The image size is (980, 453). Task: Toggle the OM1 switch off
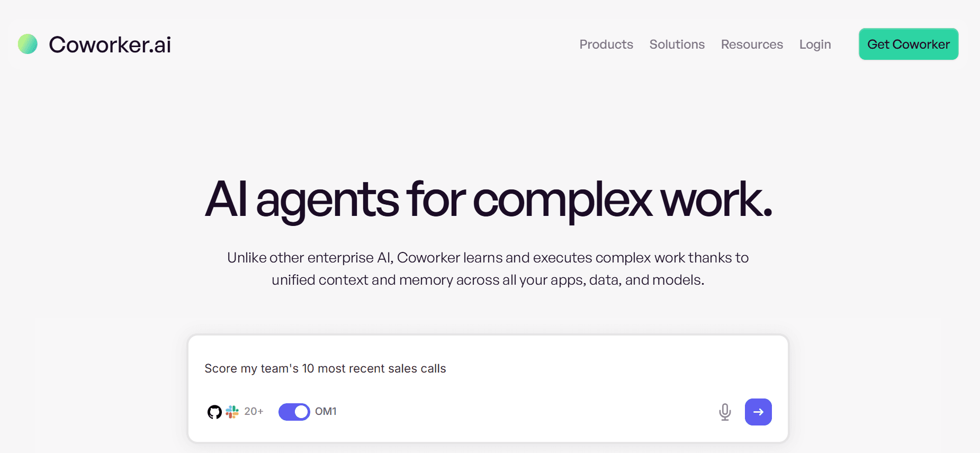(294, 412)
